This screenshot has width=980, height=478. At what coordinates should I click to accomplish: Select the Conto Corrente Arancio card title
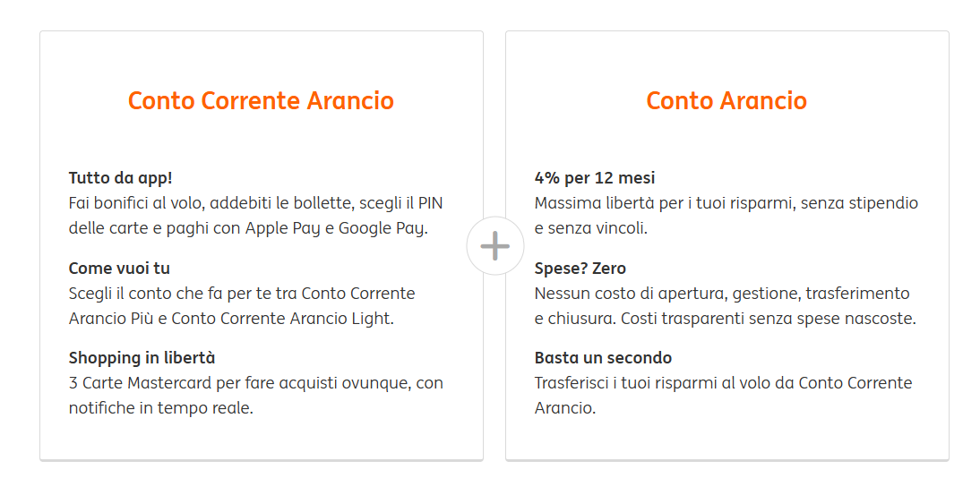[261, 100]
